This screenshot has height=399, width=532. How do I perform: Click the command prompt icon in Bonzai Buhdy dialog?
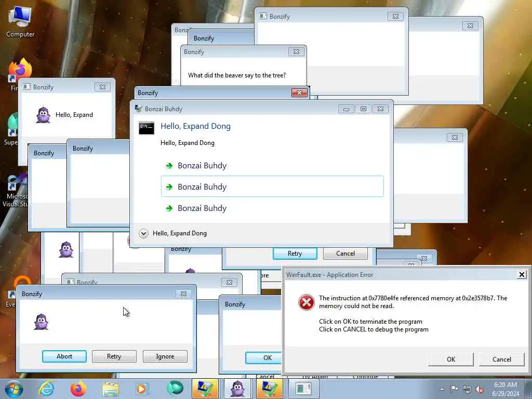(147, 128)
